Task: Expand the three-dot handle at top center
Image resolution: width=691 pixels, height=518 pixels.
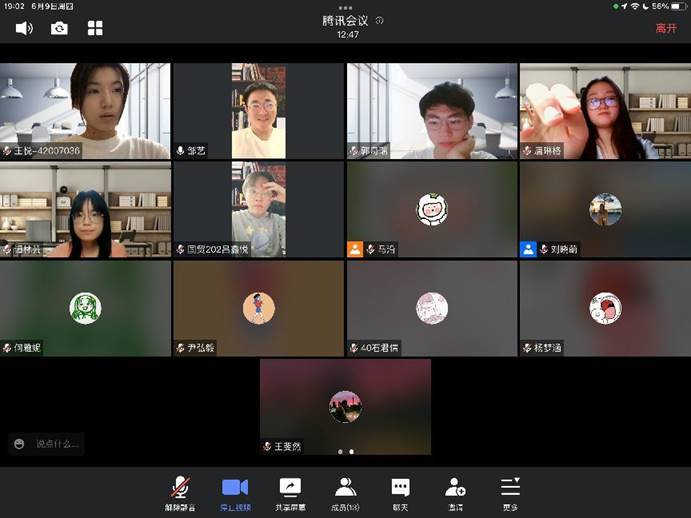Action: 345,7
